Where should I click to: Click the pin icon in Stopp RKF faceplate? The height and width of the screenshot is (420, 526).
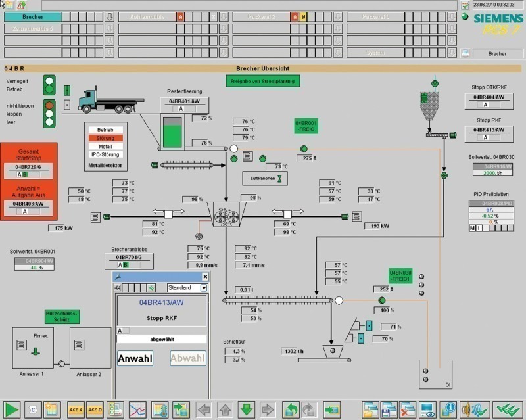(118, 277)
